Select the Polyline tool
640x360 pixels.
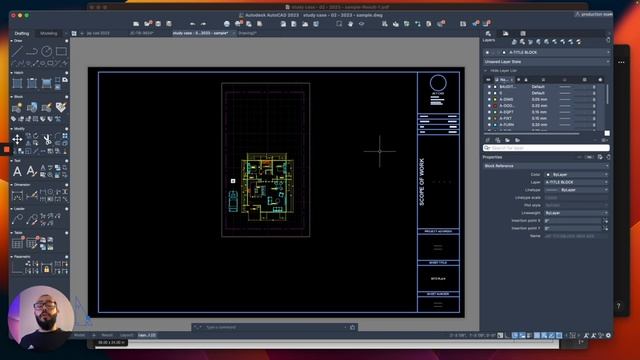32,51
